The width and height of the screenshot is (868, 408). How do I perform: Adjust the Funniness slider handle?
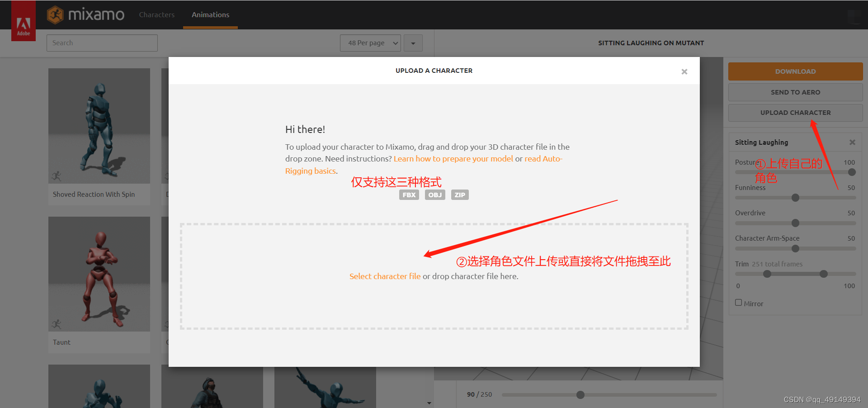click(795, 198)
